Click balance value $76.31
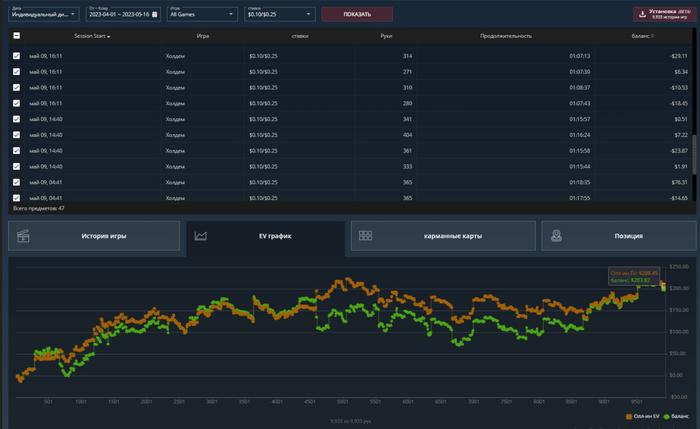Viewport: 700px width, 429px height. [679, 182]
